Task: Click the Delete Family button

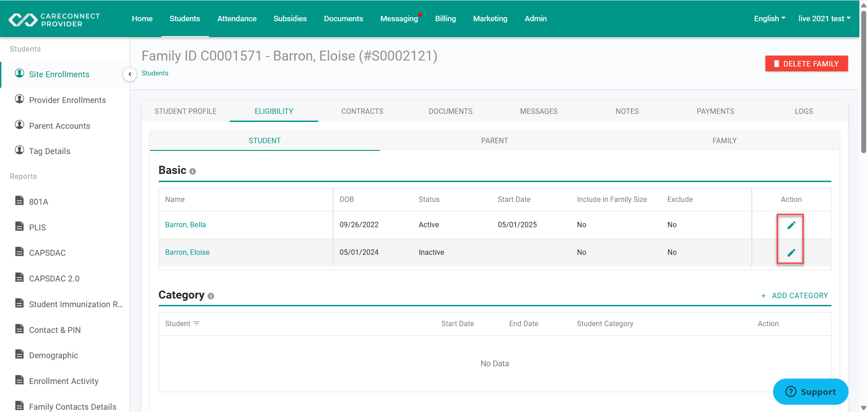Action: coord(807,64)
